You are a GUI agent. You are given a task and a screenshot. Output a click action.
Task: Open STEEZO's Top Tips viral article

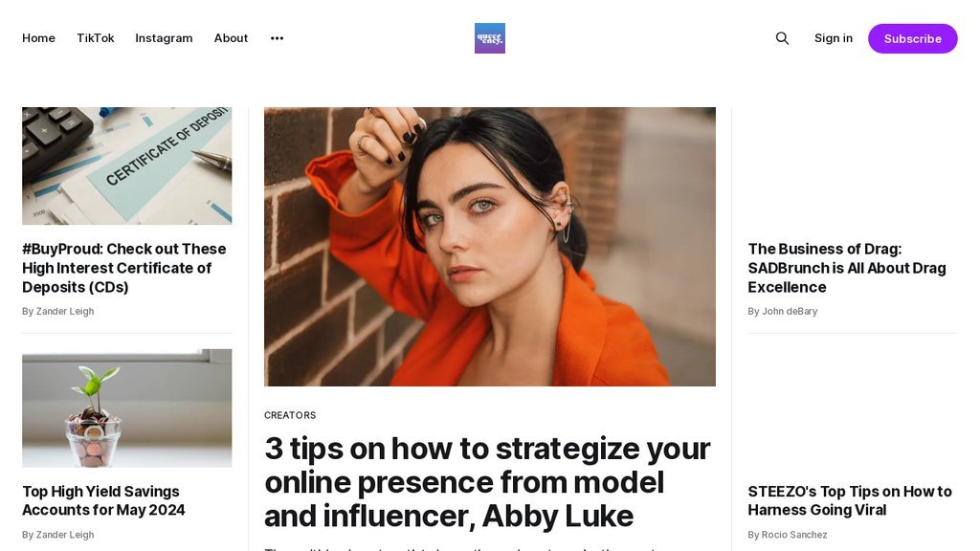click(850, 500)
